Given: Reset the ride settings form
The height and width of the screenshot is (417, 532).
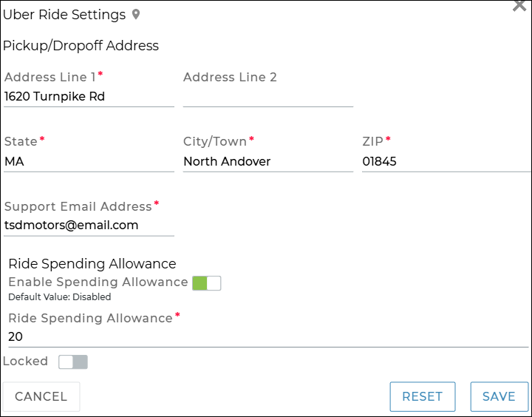Looking at the screenshot, I should coord(423,396).
